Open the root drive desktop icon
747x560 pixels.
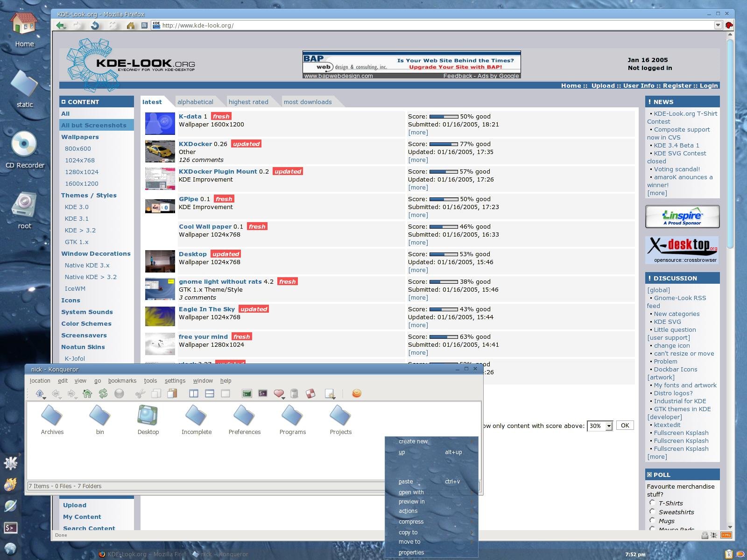24,210
